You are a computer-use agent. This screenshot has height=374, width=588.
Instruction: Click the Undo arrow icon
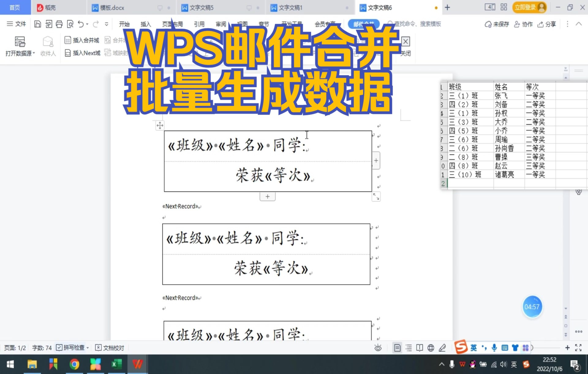point(81,24)
